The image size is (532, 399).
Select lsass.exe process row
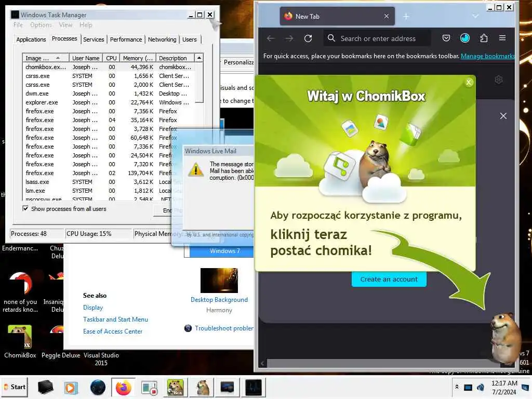click(x=98, y=182)
